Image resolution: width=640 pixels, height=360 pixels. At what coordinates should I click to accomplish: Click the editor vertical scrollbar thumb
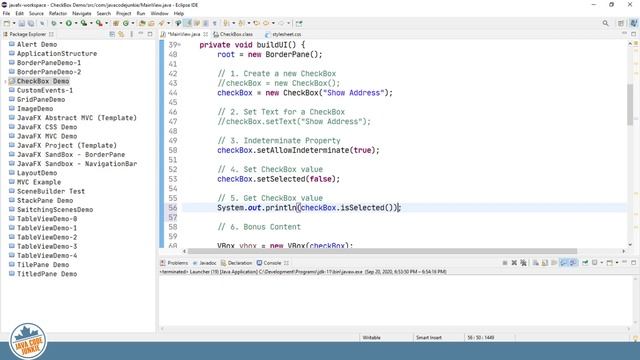click(630, 104)
